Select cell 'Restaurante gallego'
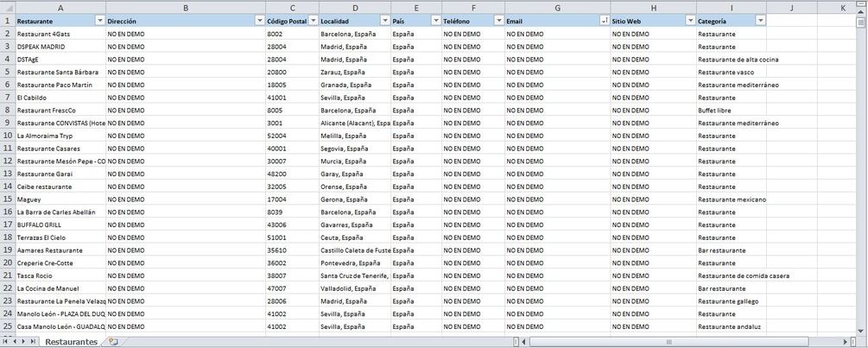This screenshot has width=868, height=348. pyautogui.click(x=732, y=301)
